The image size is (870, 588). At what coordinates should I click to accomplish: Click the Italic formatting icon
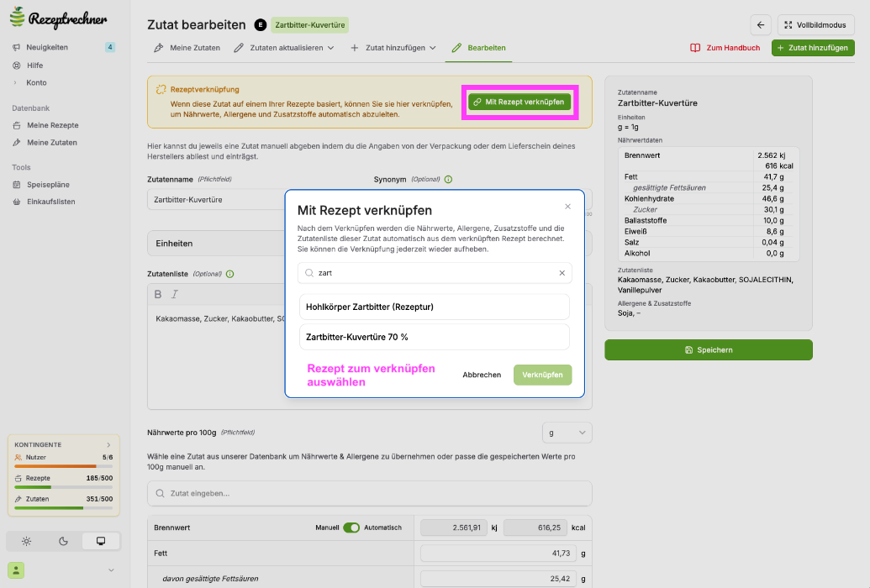pyautogui.click(x=175, y=295)
